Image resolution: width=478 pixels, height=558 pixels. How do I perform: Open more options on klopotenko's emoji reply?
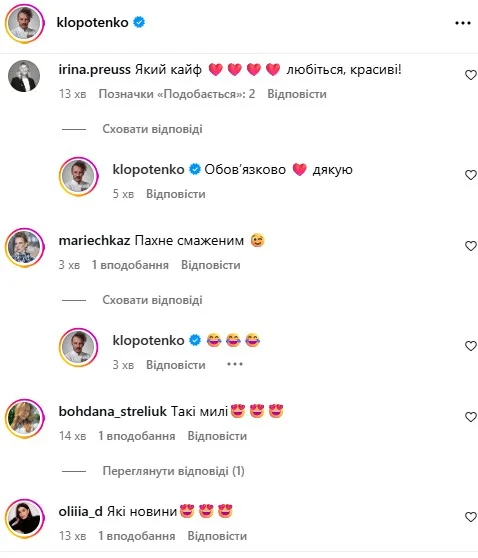pyautogui.click(x=235, y=364)
